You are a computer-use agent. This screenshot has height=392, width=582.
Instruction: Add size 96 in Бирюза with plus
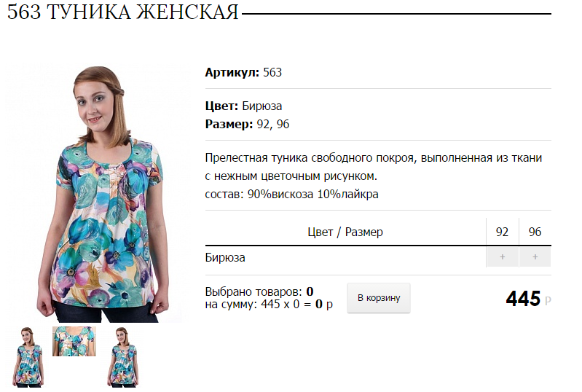pos(535,257)
